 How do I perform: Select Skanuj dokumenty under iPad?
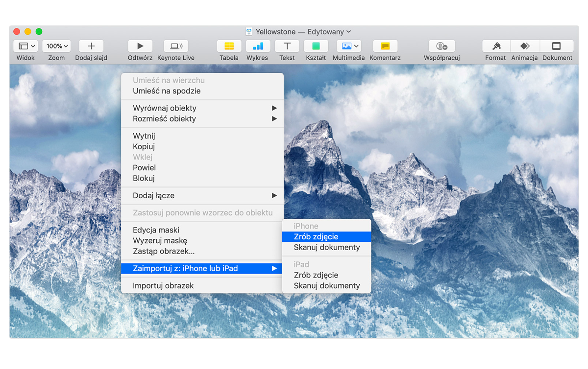click(x=327, y=286)
